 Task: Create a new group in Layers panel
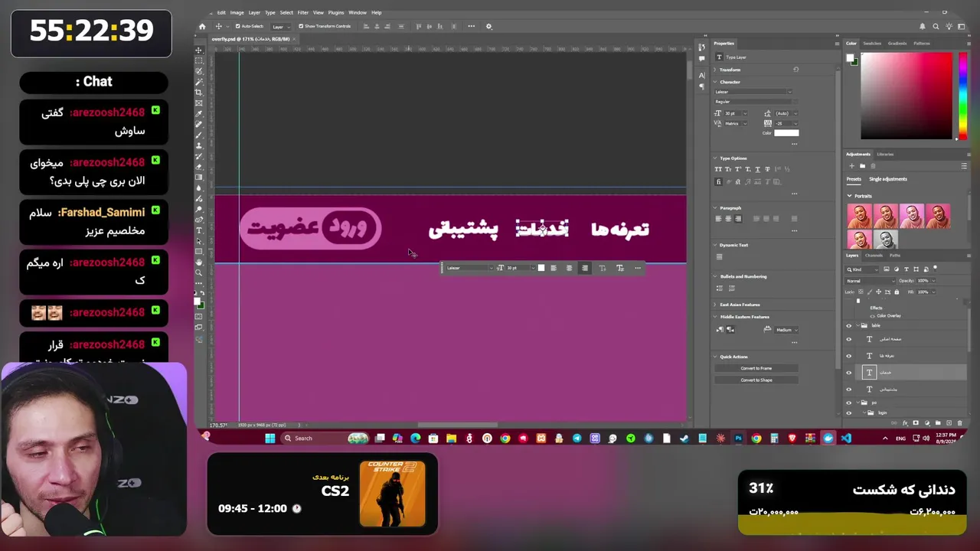pos(938,423)
